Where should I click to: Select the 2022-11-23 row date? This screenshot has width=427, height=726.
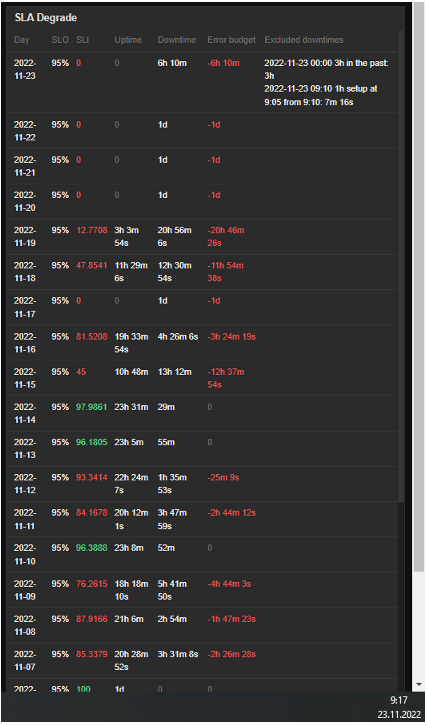(x=25, y=69)
